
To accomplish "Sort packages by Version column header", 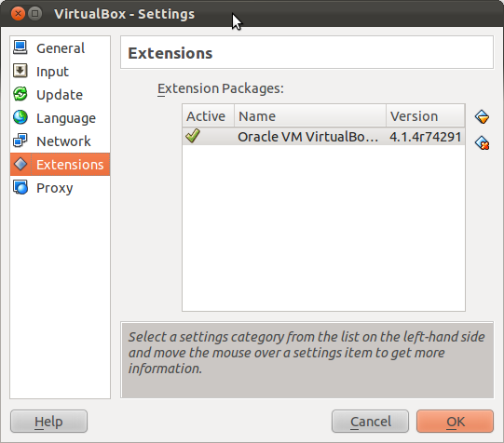I will tap(425, 116).
